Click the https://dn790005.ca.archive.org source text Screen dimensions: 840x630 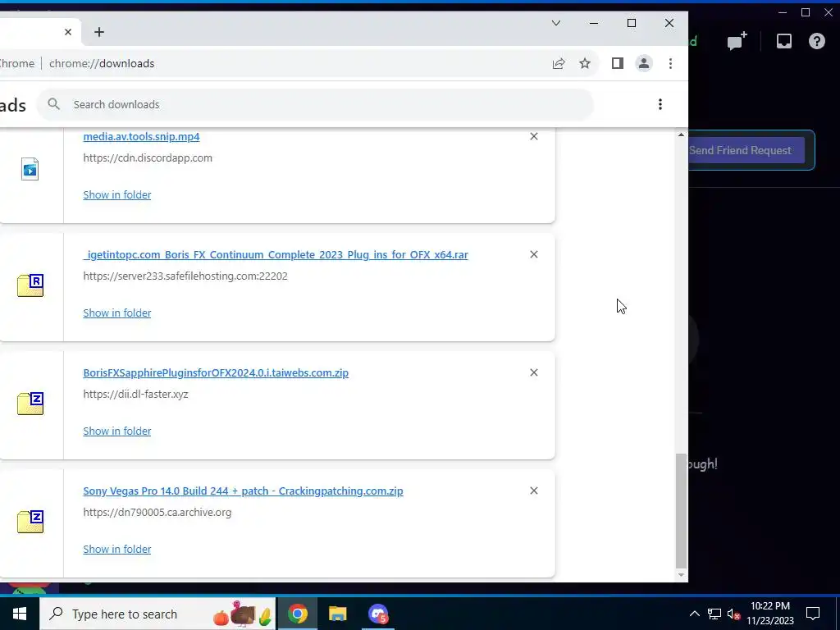pyautogui.click(x=157, y=512)
